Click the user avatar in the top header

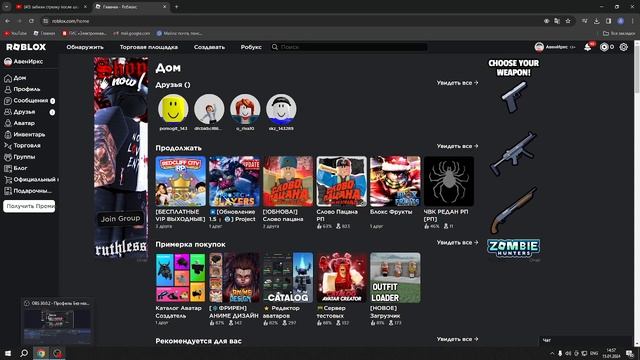(539, 47)
